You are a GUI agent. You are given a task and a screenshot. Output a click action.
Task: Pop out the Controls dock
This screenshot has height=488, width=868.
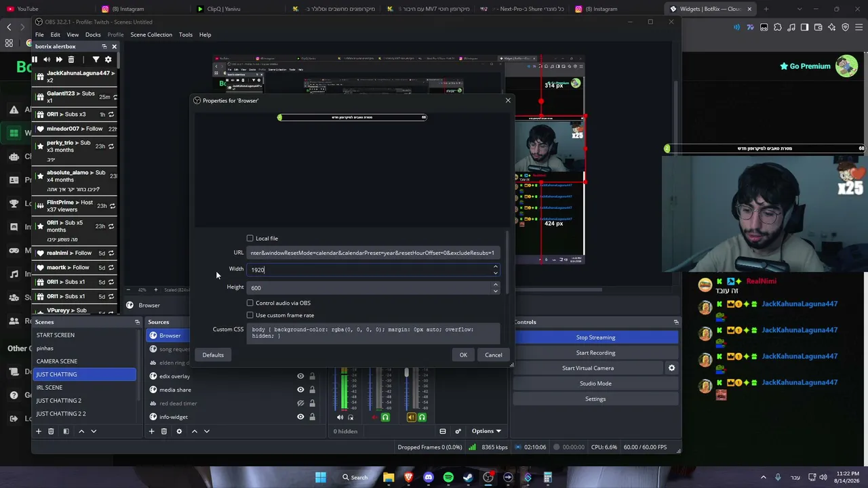point(676,322)
